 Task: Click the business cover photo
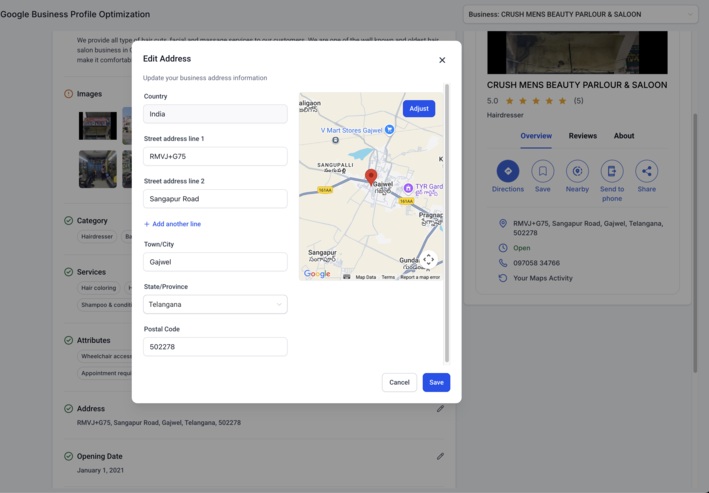(577, 52)
